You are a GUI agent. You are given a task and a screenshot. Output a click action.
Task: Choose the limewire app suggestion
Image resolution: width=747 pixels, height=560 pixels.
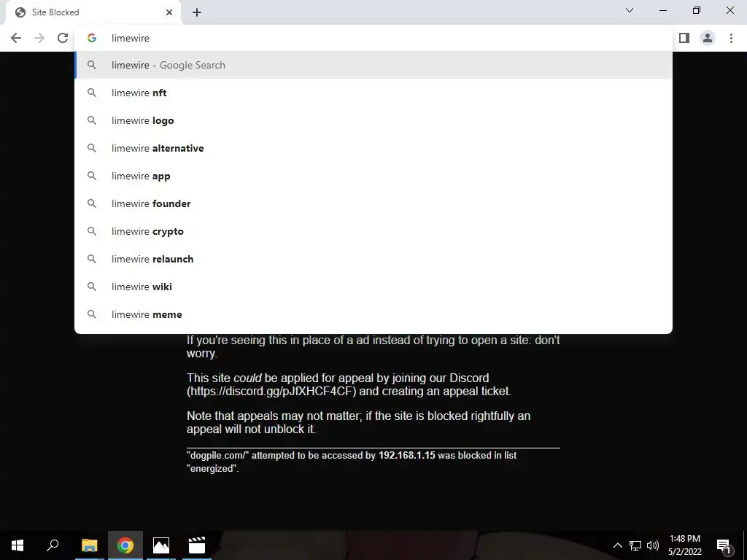point(373,176)
